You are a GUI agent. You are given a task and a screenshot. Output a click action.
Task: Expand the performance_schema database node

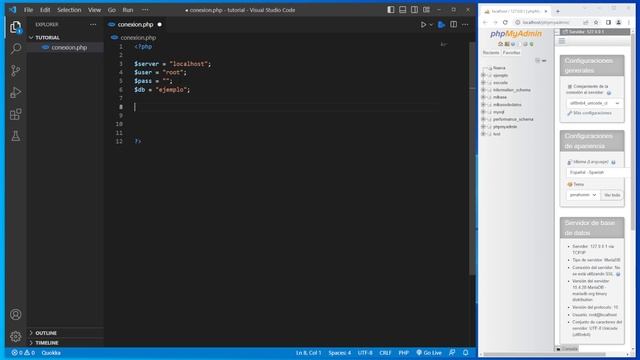pyautogui.click(x=483, y=120)
